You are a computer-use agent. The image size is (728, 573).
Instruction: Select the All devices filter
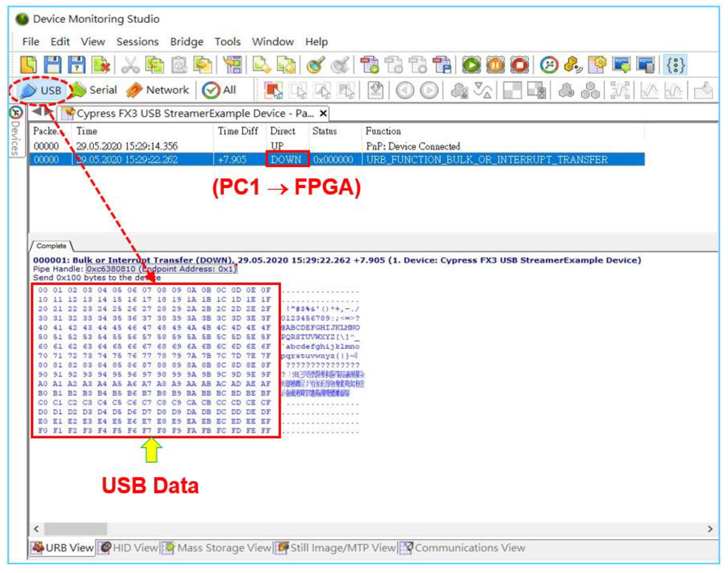pos(219,90)
